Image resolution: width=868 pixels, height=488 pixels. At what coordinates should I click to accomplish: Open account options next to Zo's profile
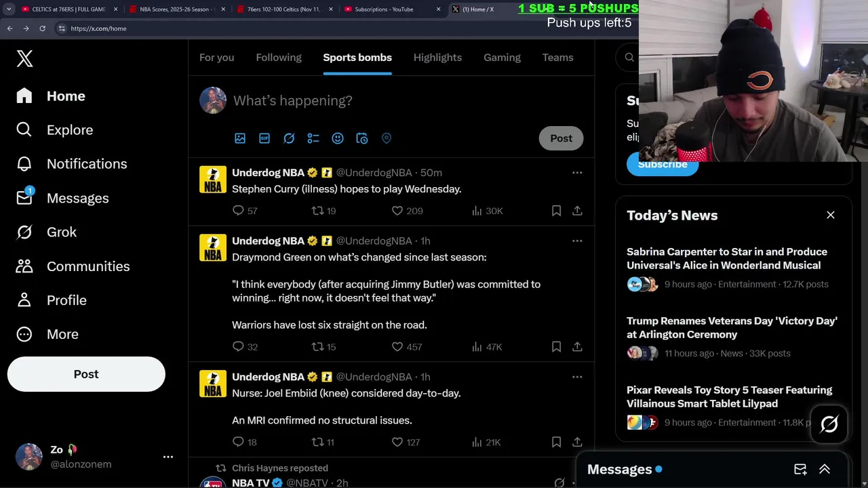pos(168,457)
